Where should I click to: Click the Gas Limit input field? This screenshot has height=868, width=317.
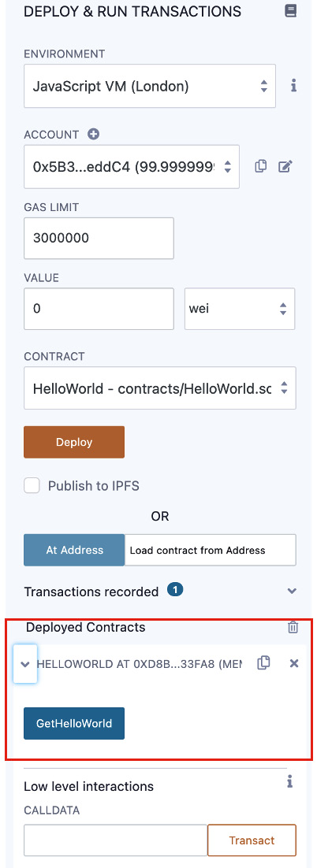coord(99,238)
